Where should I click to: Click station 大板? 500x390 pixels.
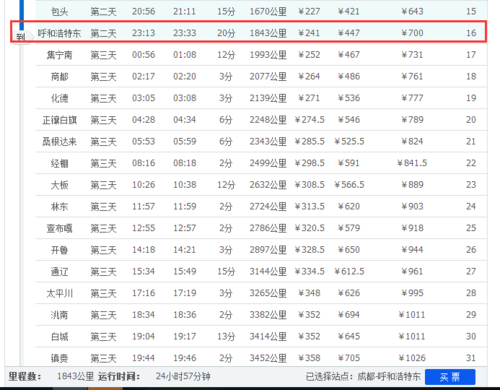click(59, 185)
